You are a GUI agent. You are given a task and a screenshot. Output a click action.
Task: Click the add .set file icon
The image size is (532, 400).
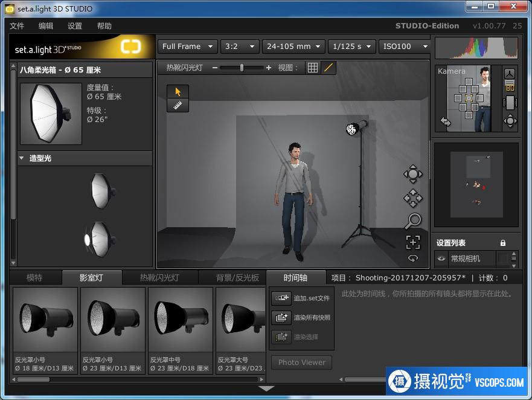pyautogui.click(x=281, y=298)
